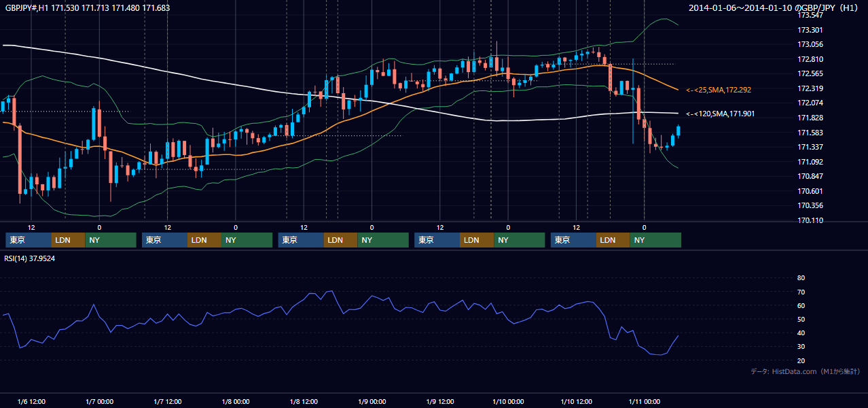Click the 1/9 12:00 time axis label
The image size is (868, 408).
(440, 401)
